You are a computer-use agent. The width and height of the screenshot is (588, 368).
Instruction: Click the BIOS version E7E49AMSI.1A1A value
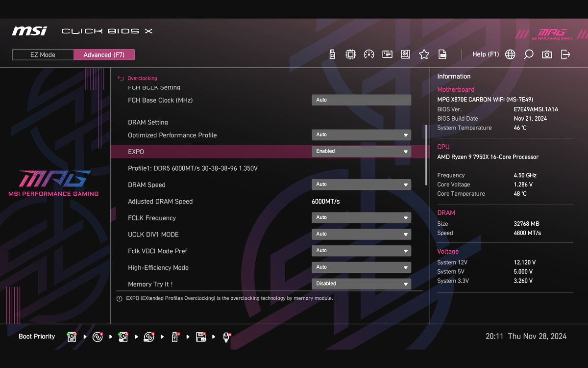536,109
